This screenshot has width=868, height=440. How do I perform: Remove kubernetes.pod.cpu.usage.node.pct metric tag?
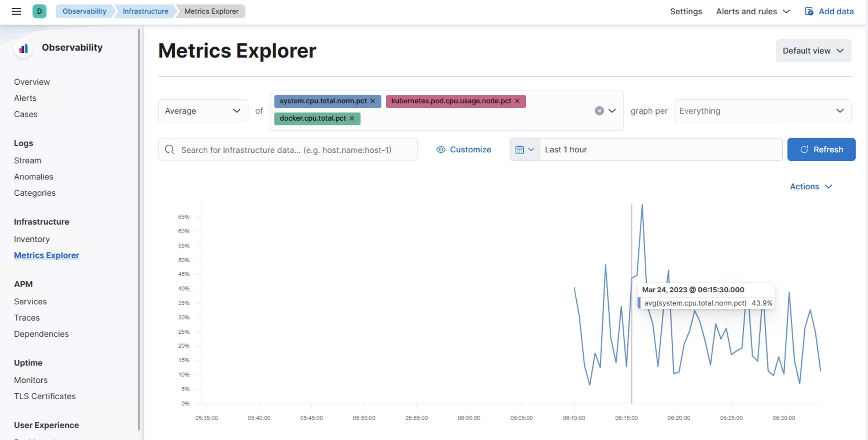pyautogui.click(x=517, y=101)
